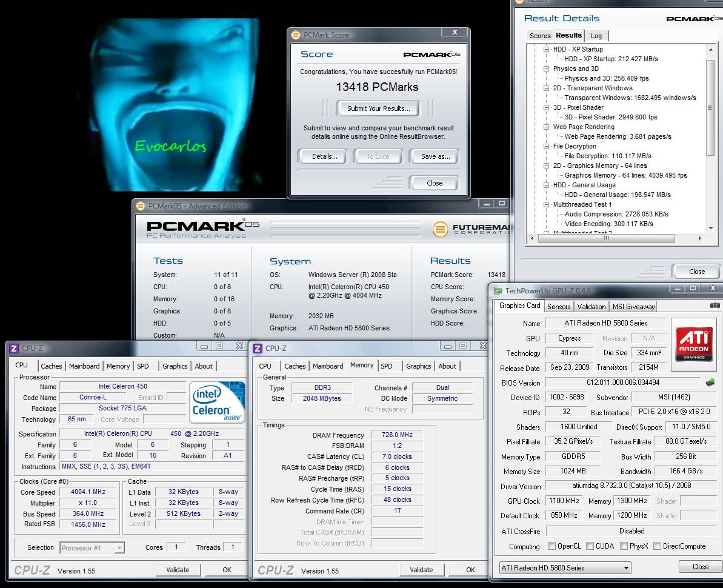Collapse the HDD - XP Startup tree node
The image size is (723, 588).
(x=547, y=49)
